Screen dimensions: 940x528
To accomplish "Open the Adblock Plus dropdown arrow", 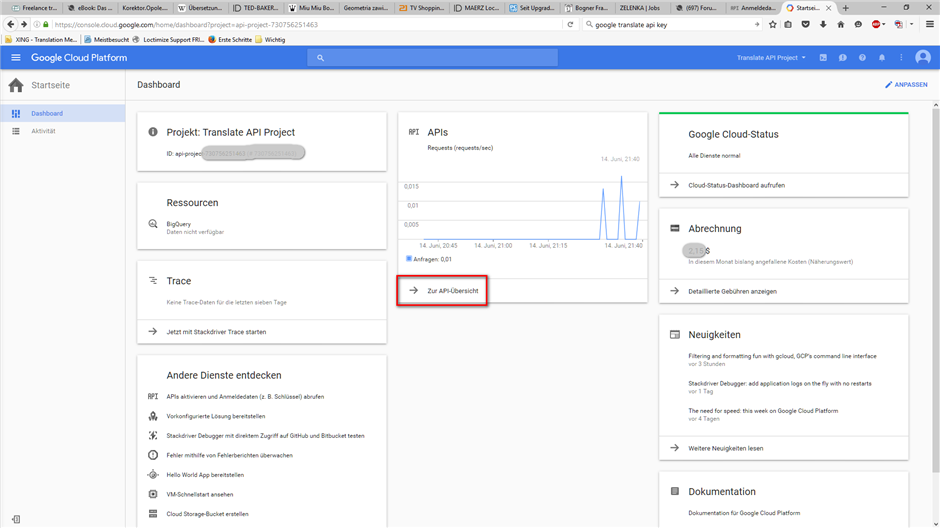I will (x=884, y=25).
